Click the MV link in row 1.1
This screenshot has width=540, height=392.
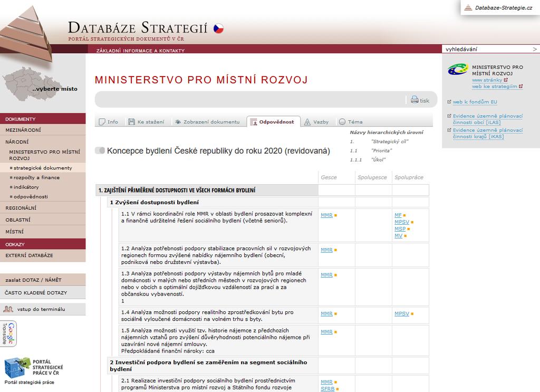[399, 236]
